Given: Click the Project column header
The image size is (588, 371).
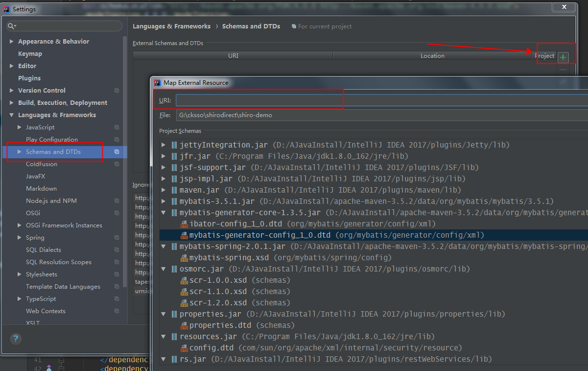Looking at the screenshot, I should coord(544,56).
